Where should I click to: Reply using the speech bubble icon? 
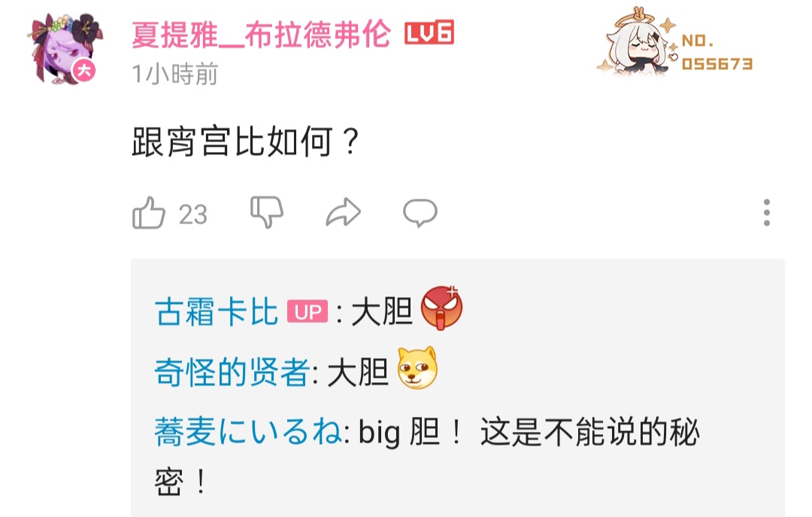[x=420, y=213]
